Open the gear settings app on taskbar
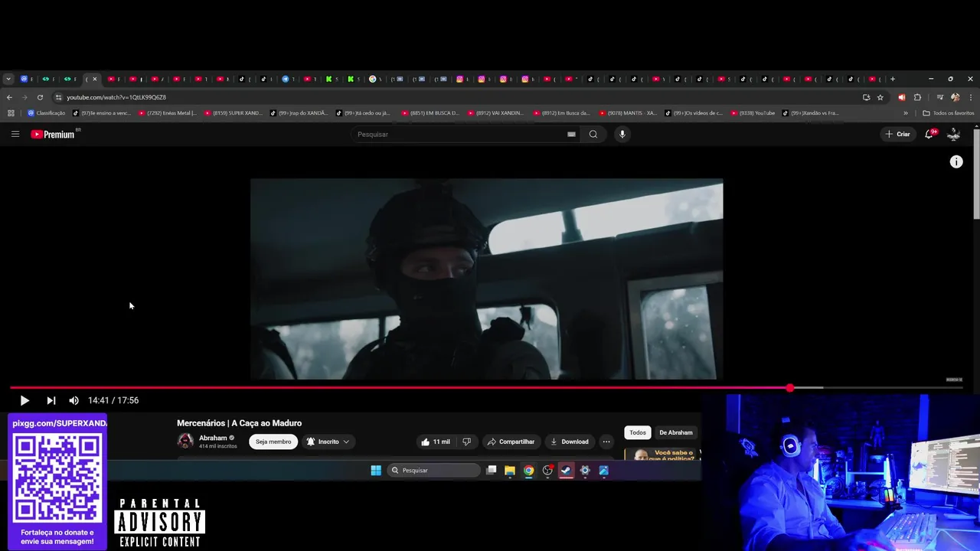Viewport: 980px width, 551px height. coord(585,470)
